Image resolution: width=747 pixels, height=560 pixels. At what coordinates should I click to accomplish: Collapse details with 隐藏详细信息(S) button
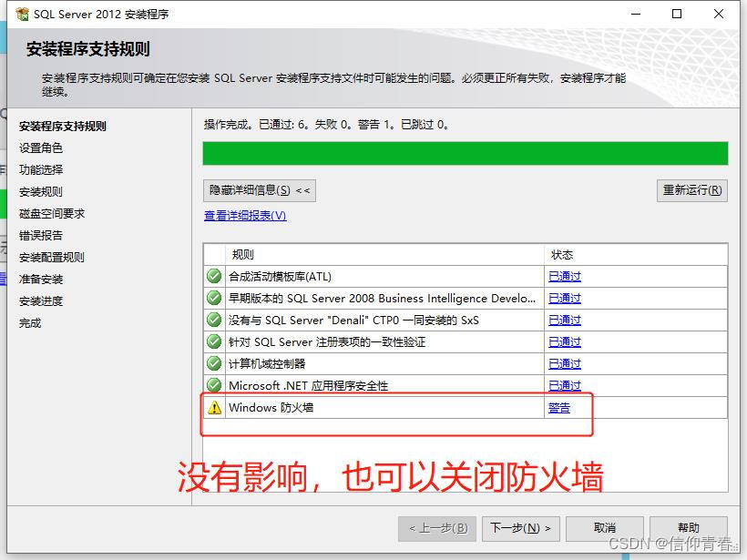pyautogui.click(x=260, y=191)
